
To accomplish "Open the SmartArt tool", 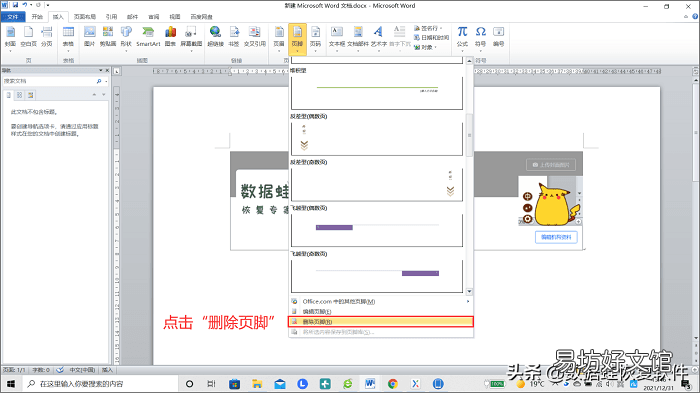I will pyautogui.click(x=148, y=36).
